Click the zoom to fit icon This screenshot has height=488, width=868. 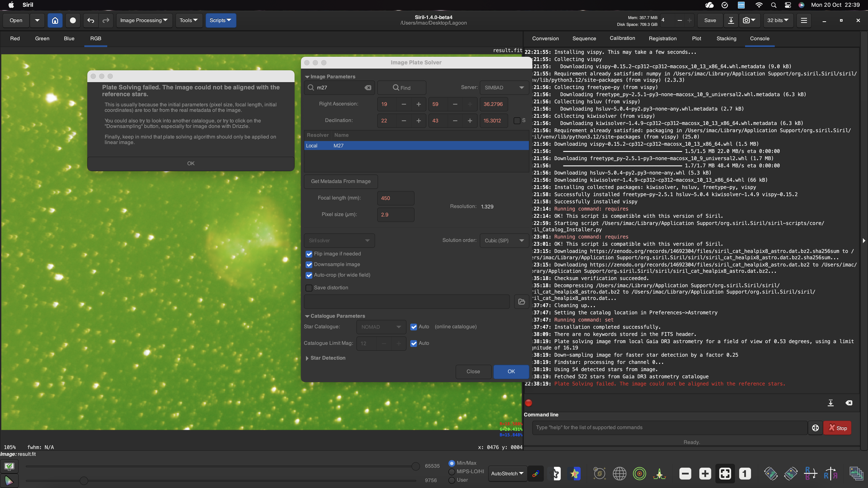coord(725,474)
